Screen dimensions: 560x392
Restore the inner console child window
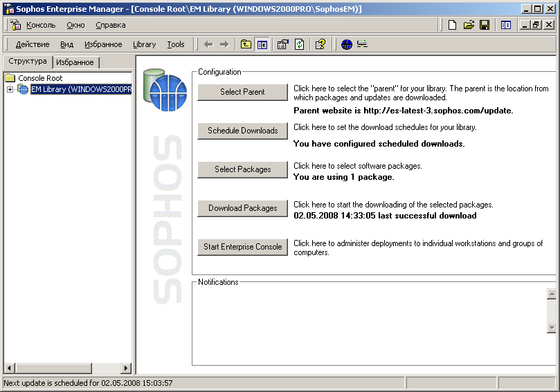[x=536, y=26]
